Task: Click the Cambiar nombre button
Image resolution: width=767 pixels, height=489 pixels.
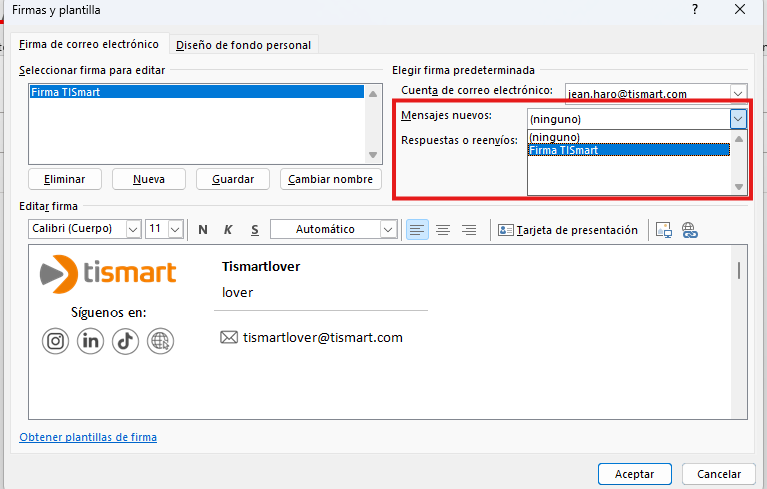Action: tap(331, 179)
